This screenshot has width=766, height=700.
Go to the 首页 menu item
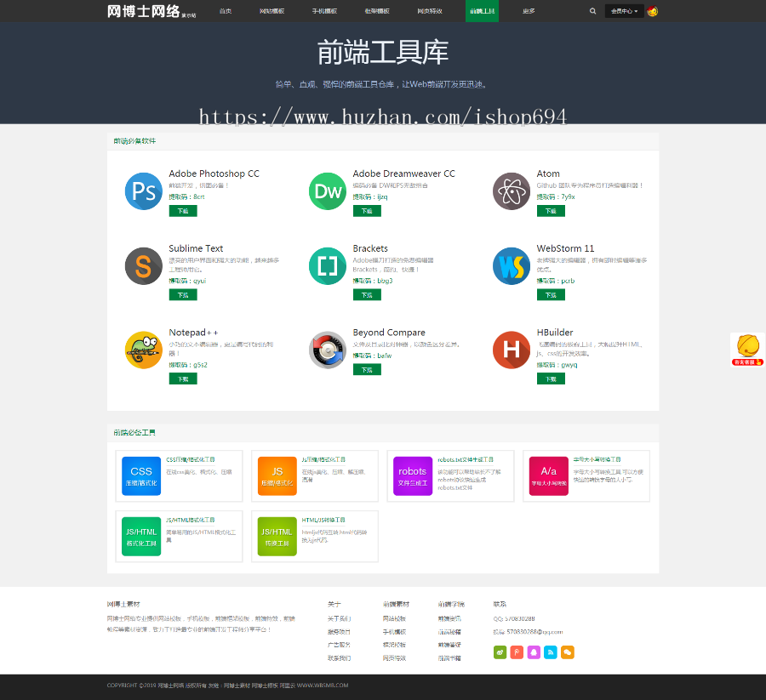click(223, 11)
